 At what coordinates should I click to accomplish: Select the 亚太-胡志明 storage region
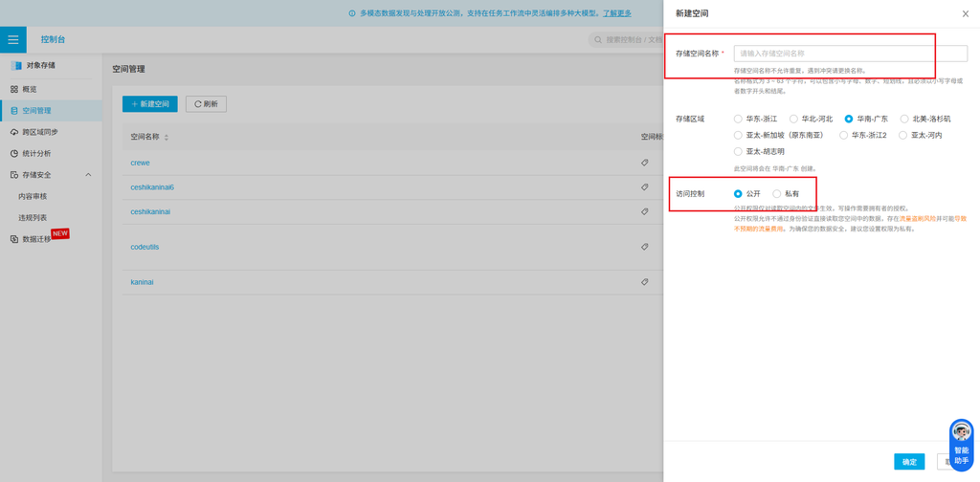738,152
